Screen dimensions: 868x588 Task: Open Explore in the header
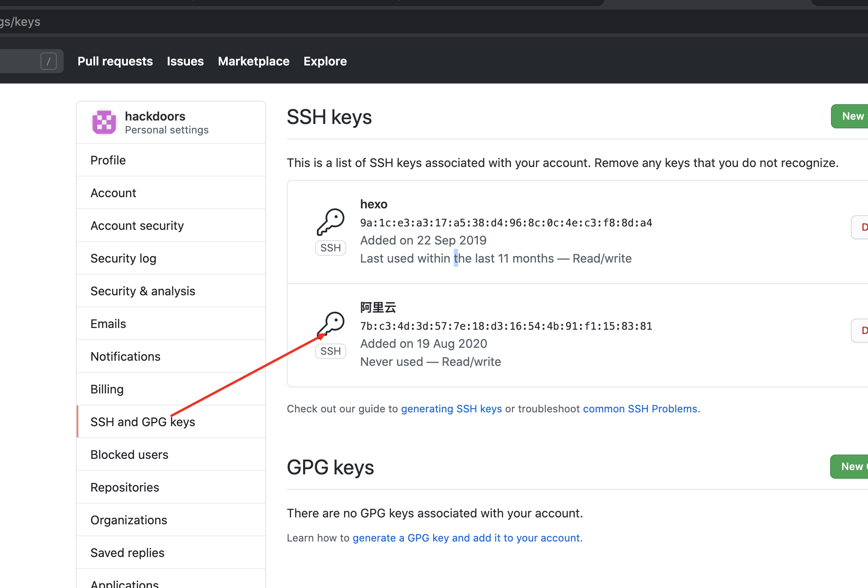[x=325, y=61]
